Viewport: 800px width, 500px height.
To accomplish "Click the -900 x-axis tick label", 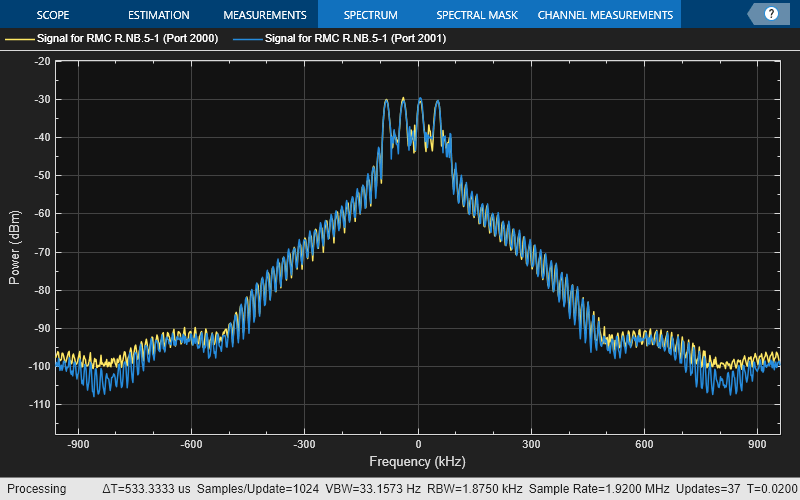I will (79, 444).
